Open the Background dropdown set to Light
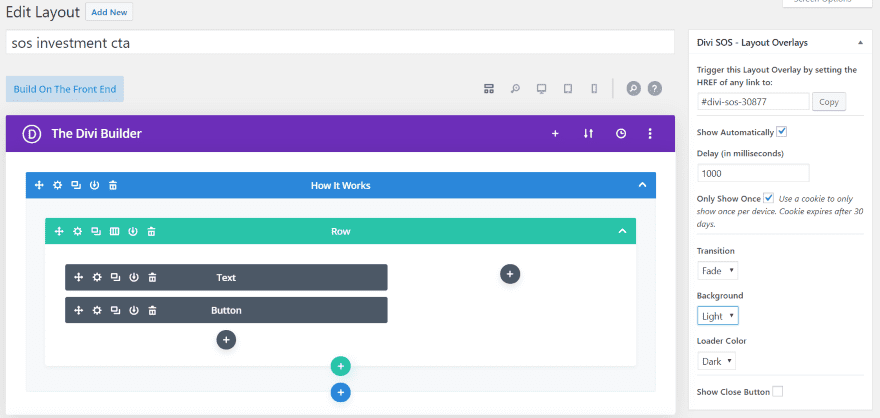880x418 pixels. click(x=718, y=316)
